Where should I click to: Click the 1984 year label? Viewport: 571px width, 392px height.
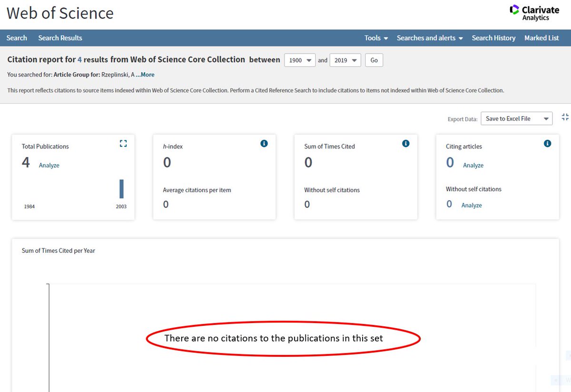pos(30,206)
